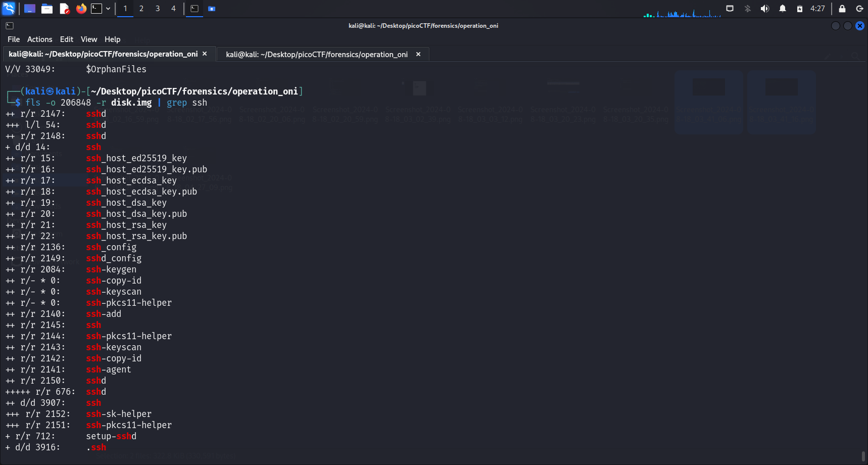This screenshot has height=465, width=868.
Task: Close the first terminal tab
Action: tap(205, 54)
